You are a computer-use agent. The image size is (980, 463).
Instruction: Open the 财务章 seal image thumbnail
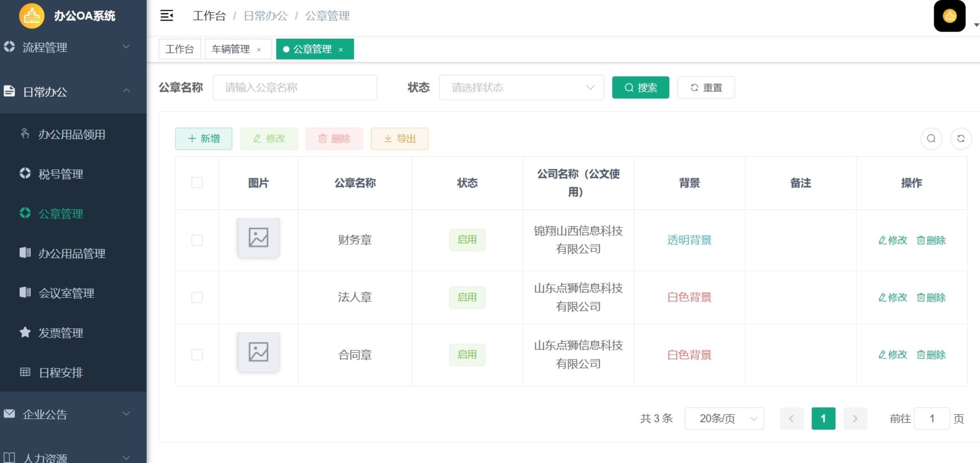[x=258, y=238]
